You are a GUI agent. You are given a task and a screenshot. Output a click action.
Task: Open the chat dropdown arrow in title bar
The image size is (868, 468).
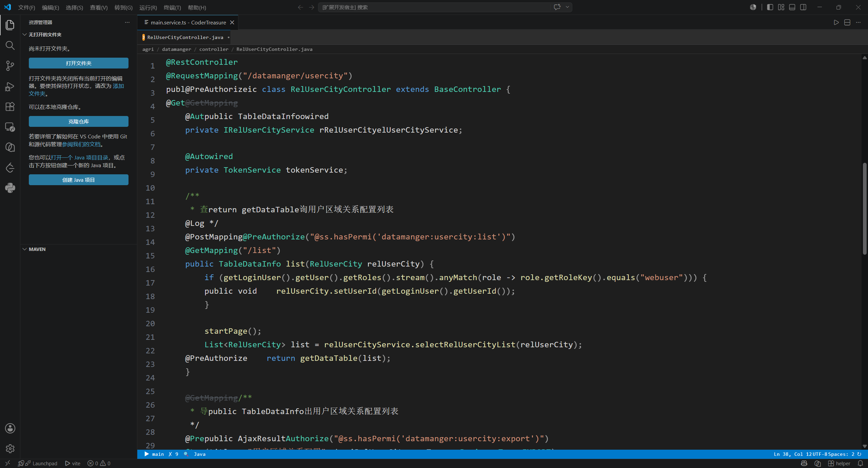click(x=567, y=7)
